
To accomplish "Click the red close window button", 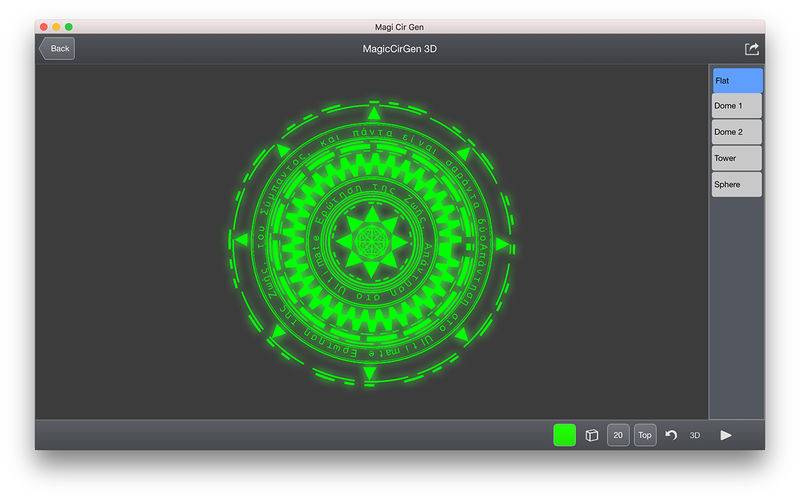I will 45,26.
